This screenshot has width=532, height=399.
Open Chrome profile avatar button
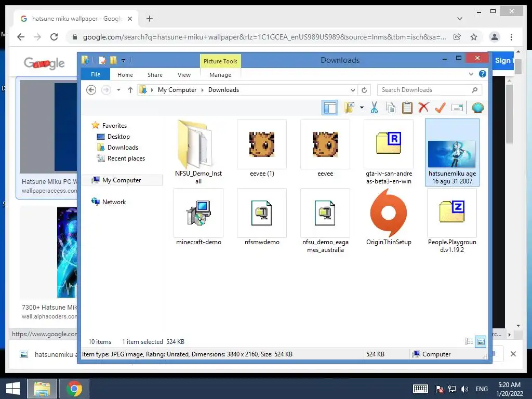click(495, 37)
